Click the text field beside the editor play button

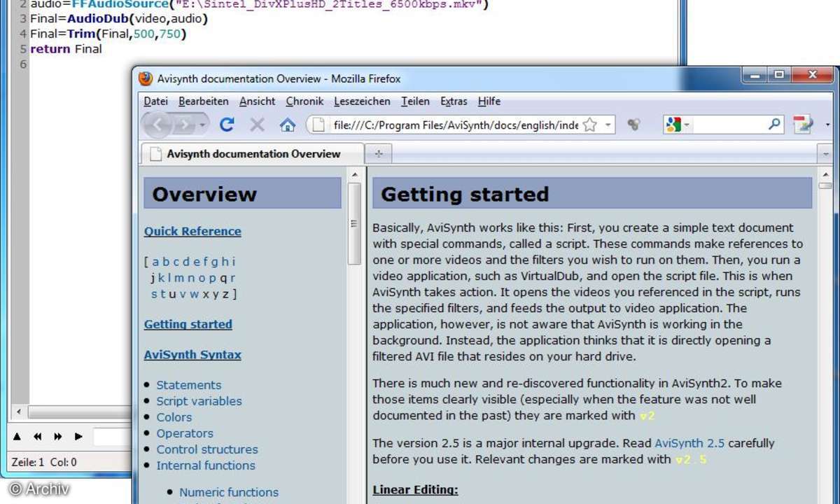[x=112, y=437]
